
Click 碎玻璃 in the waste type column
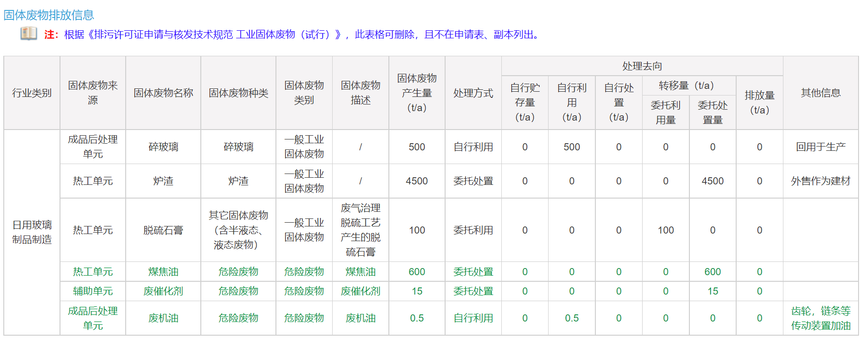pyautogui.click(x=238, y=147)
